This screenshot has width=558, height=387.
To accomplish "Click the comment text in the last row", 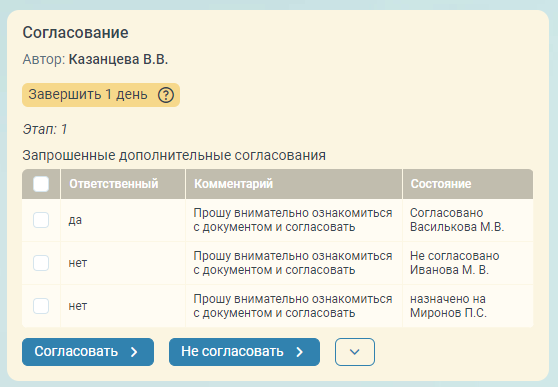I will pos(293,306).
